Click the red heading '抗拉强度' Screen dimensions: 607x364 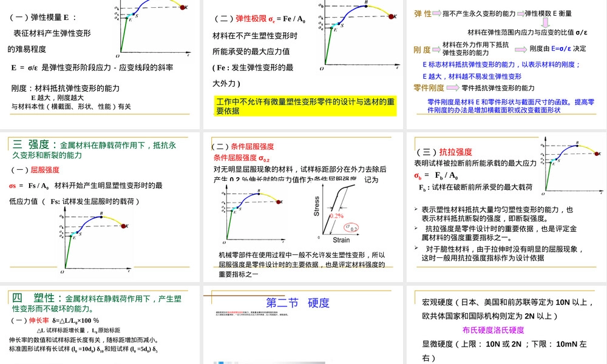[x=456, y=152]
